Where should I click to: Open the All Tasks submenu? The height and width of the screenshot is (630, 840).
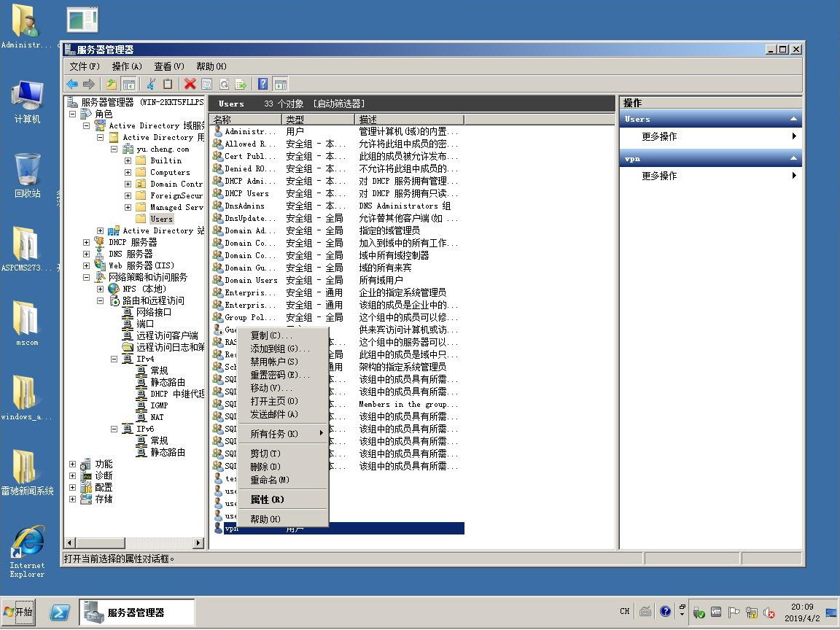274,434
